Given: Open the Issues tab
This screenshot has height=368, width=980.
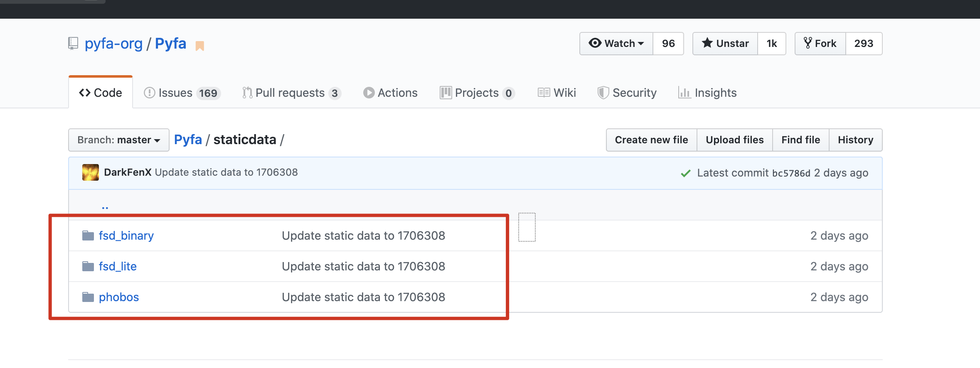Looking at the screenshot, I should click(182, 93).
